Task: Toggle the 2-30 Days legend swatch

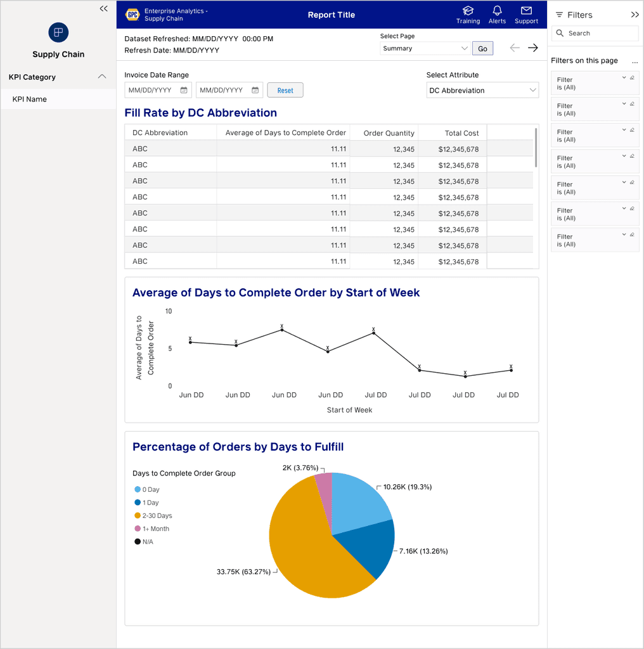Action: coord(138,515)
